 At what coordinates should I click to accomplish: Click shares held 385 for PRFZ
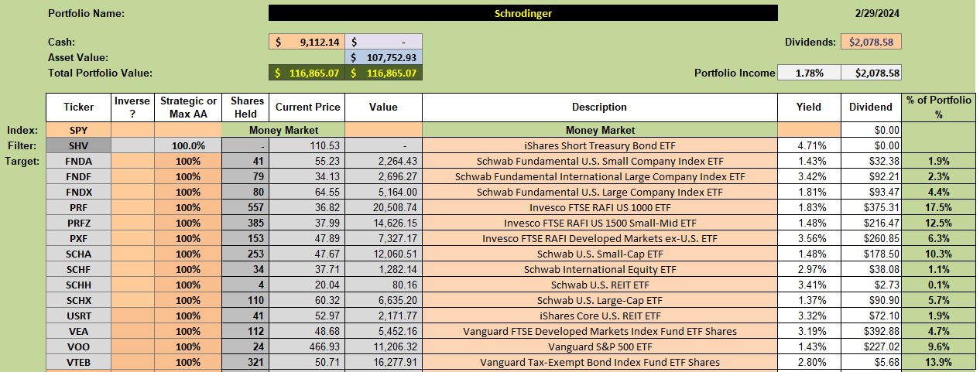coord(246,223)
